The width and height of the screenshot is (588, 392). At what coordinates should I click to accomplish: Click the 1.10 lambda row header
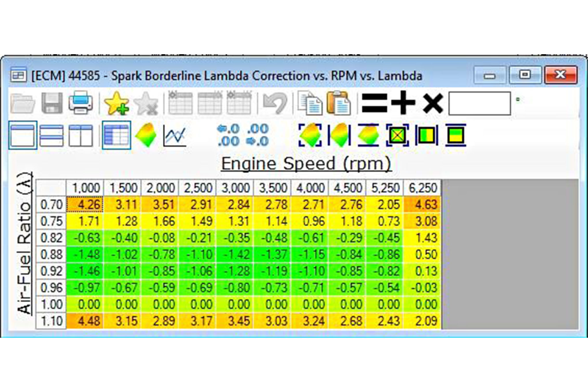[x=51, y=321]
